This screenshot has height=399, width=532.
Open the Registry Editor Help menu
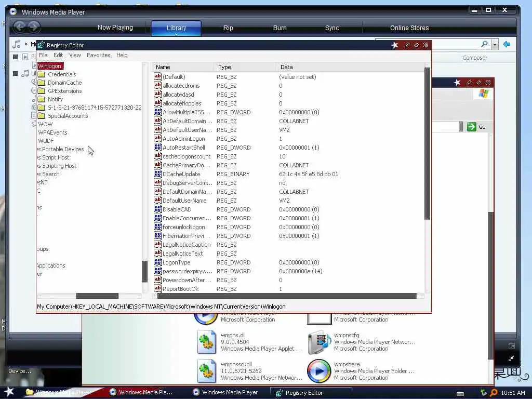tap(122, 55)
